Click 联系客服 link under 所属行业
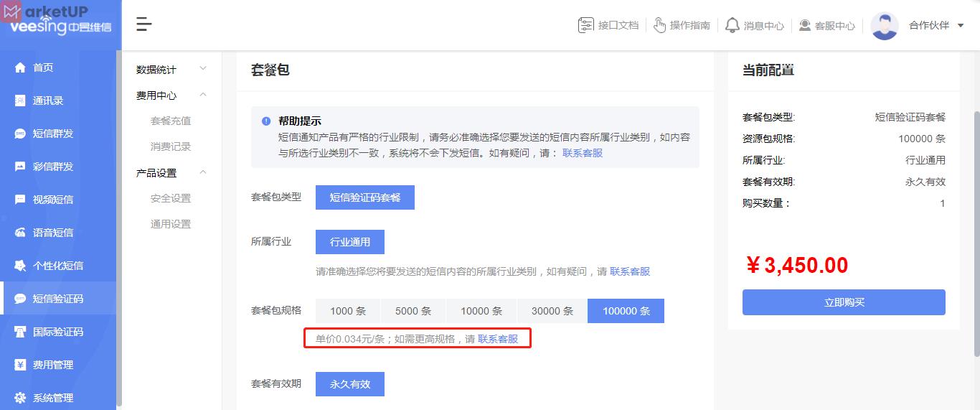This screenshot has width=980, height=410. 630,271
